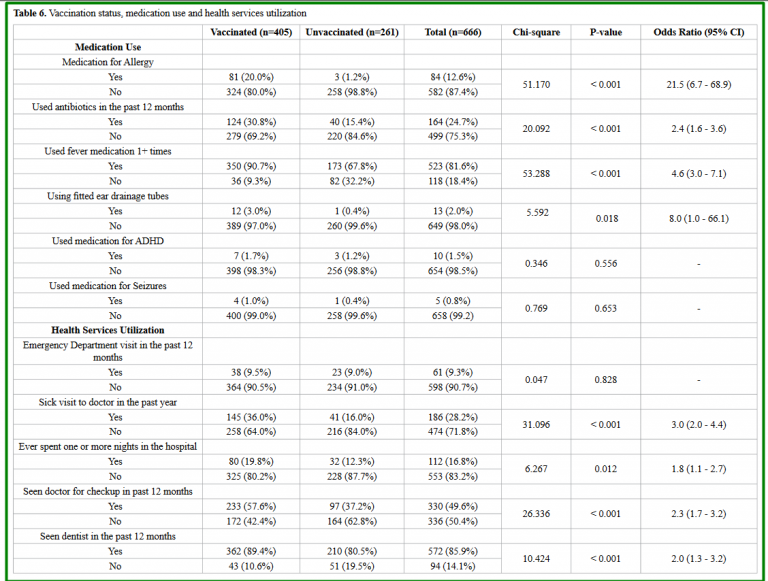Image resolution: width=768 pixels, height=581 pixels.
Task: Click the odds ratio '3.0 (2.0 - 4.4)'
Action: click(x=699, y=424)
